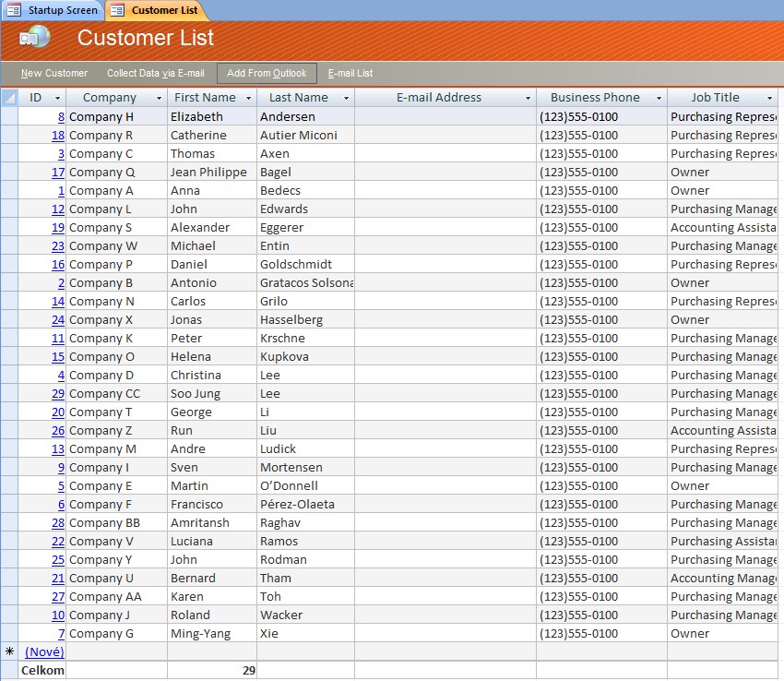
Task: Click the 'Jean Philippe' cell
Action: pos(212,173)
